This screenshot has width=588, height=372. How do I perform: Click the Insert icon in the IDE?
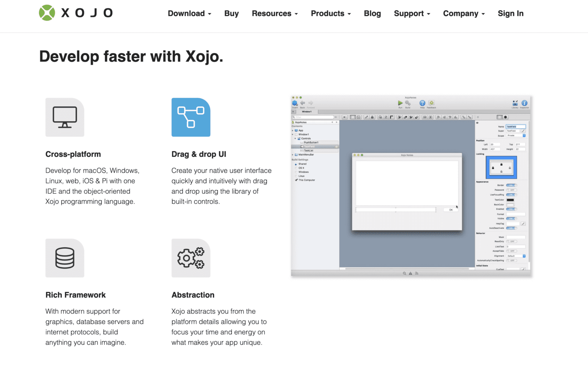295,103
